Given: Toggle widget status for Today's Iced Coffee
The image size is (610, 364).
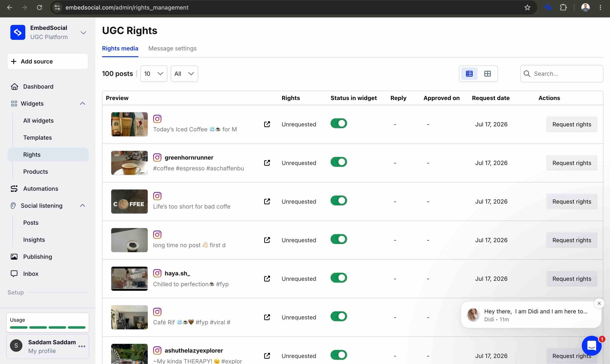Looking at the screenshot, I should (339, 123).
